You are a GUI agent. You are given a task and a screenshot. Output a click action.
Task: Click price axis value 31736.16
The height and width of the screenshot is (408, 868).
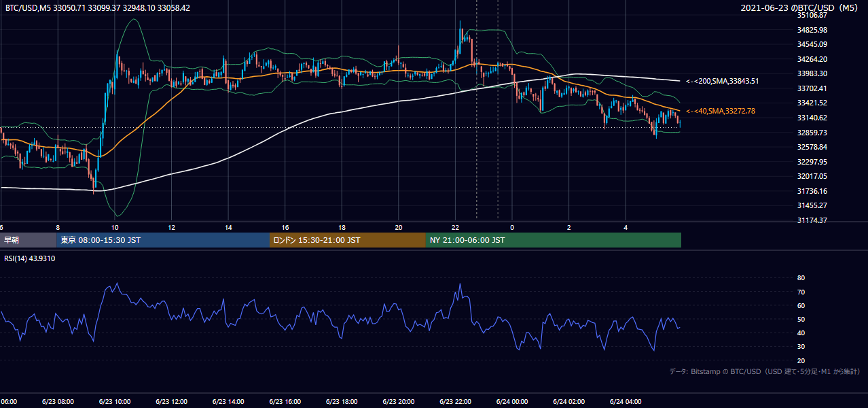coord(812,191)
